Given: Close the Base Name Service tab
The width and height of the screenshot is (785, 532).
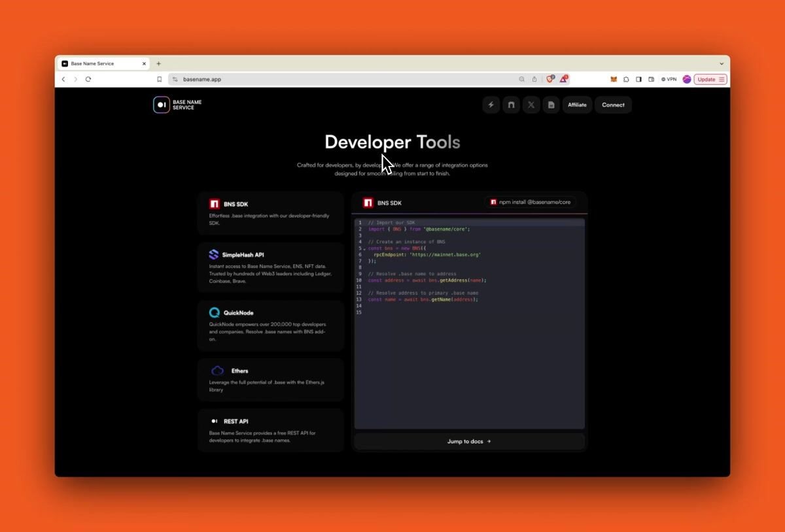Looking at the screenshot, I should (x=145, y=63).
